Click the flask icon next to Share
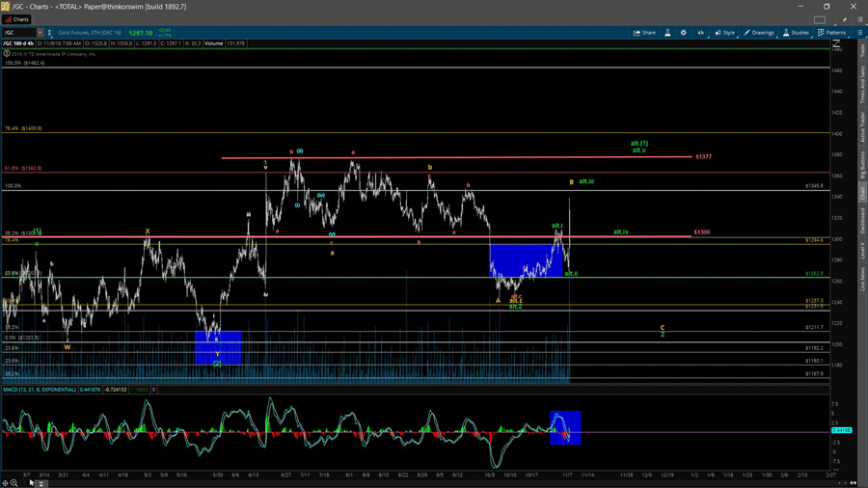The height and width of the screenshot is (488, 868). pos(667,33)
